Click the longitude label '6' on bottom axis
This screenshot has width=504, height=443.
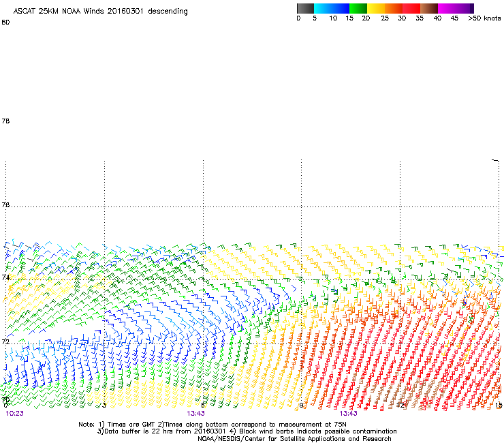coord(202,406)
